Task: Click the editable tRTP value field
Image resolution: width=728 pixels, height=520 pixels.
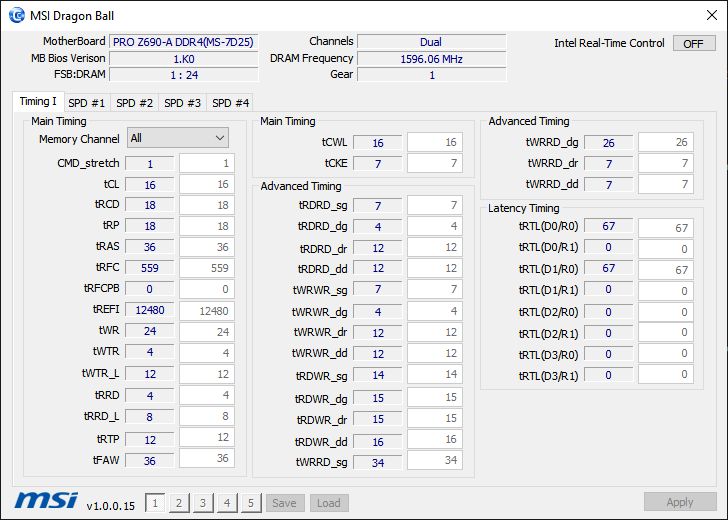Action: (207, 437)
